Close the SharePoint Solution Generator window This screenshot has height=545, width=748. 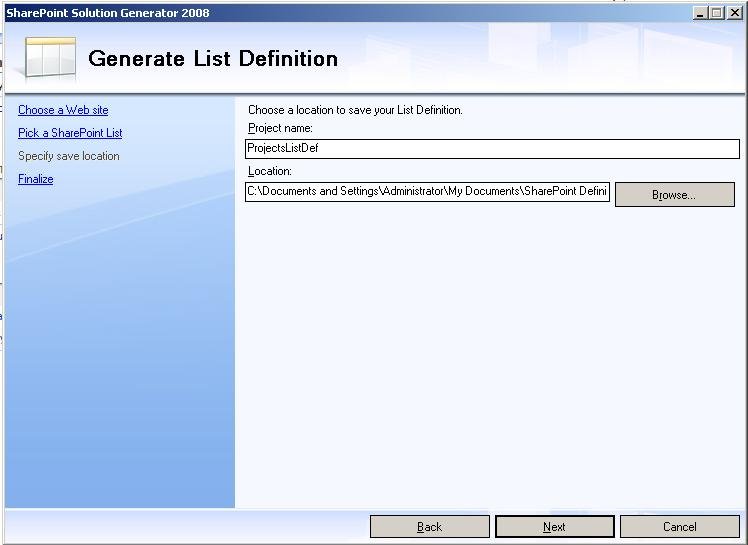(x=734, y=13)
